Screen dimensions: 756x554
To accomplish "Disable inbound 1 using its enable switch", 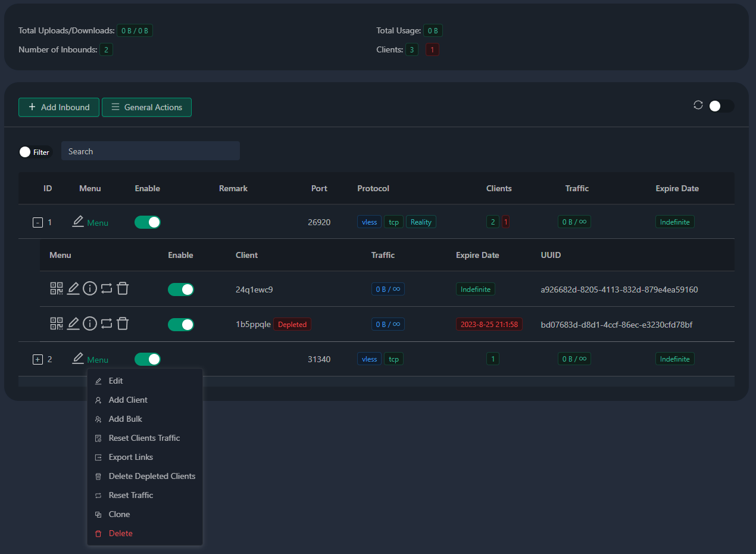I will [148, 222].
